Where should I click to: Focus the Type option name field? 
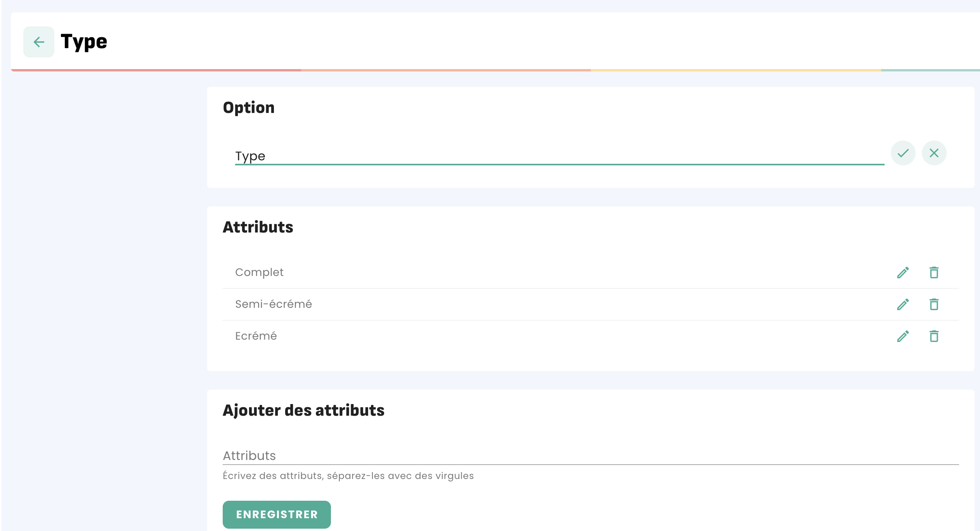tap(559, 156)
